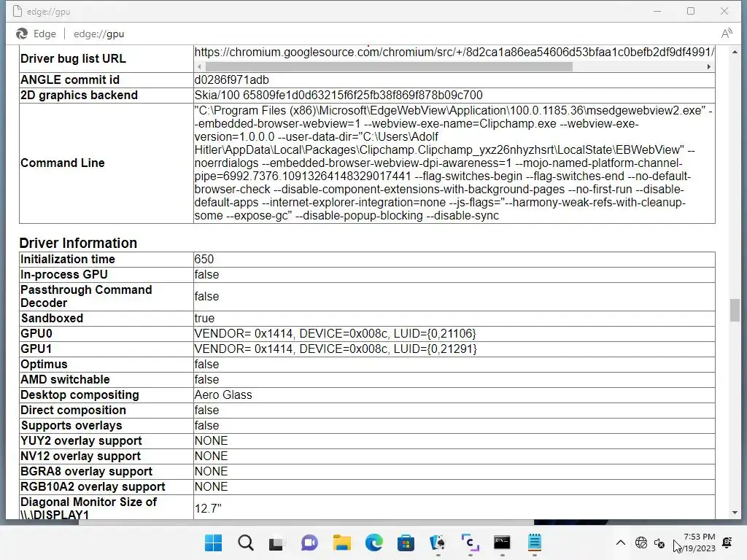Click the 2D graphics backend label

coord(79,96)
